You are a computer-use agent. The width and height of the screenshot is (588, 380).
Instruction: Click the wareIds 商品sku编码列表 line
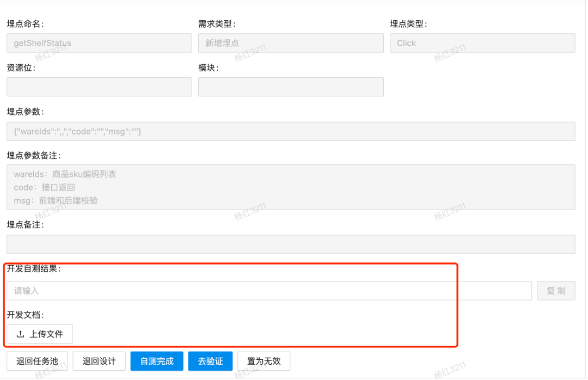click(x=65, y=174)
